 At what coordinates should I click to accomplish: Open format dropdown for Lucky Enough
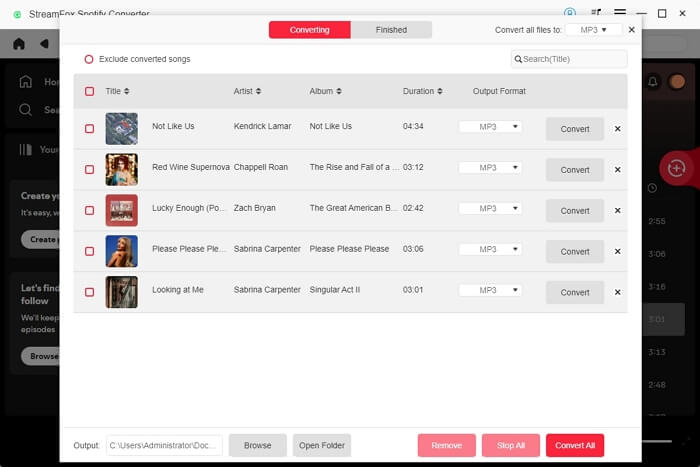click(490, 208)
